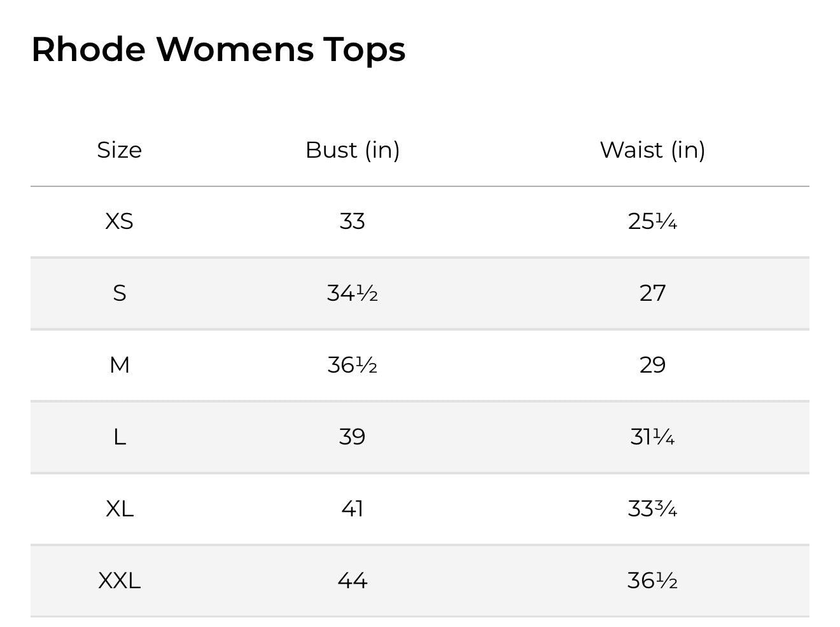Select bust value 34½ for size S

click(x=353, y=293)
